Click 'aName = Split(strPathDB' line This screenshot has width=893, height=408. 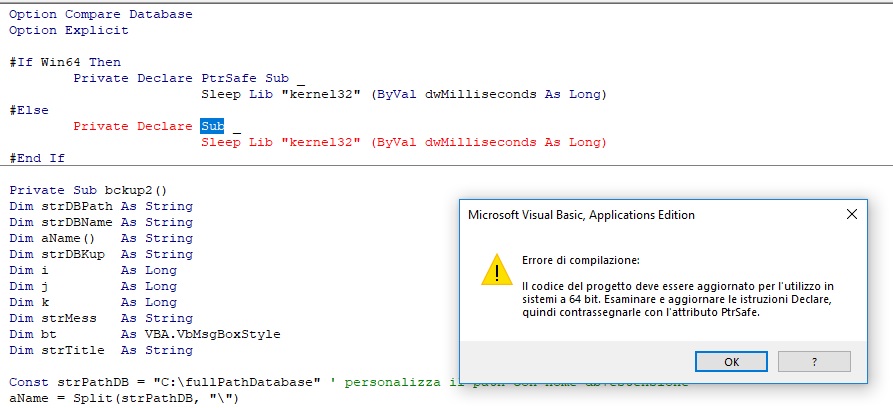tap(124, 398)
